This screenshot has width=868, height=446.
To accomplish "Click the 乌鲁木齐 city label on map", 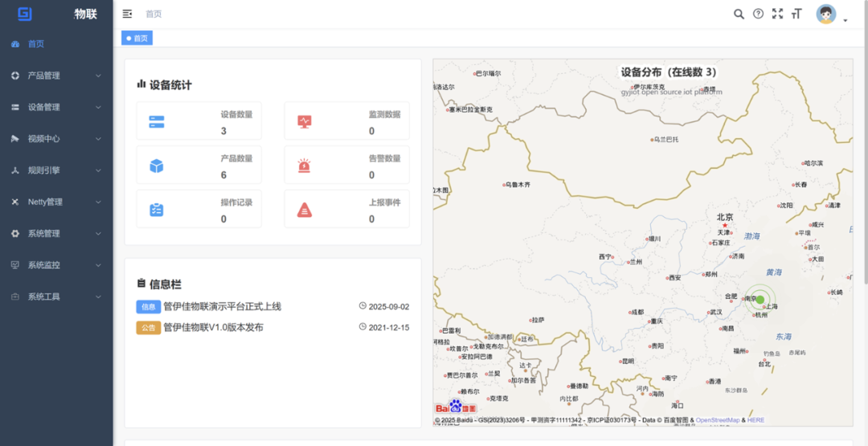I will click(518, 184).
